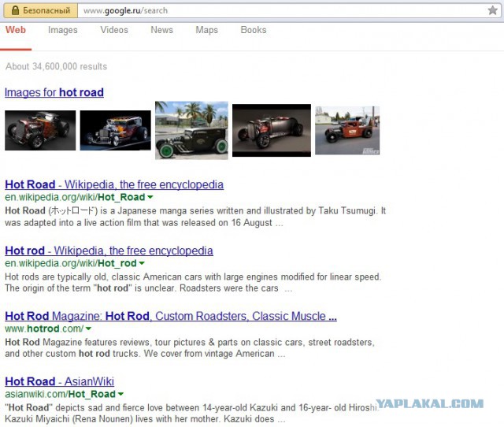Viewport: 504px width, 427px height.
Task: Open second thumbnail of flamed sedan hot rod
Action: click(x=116, y=130)
